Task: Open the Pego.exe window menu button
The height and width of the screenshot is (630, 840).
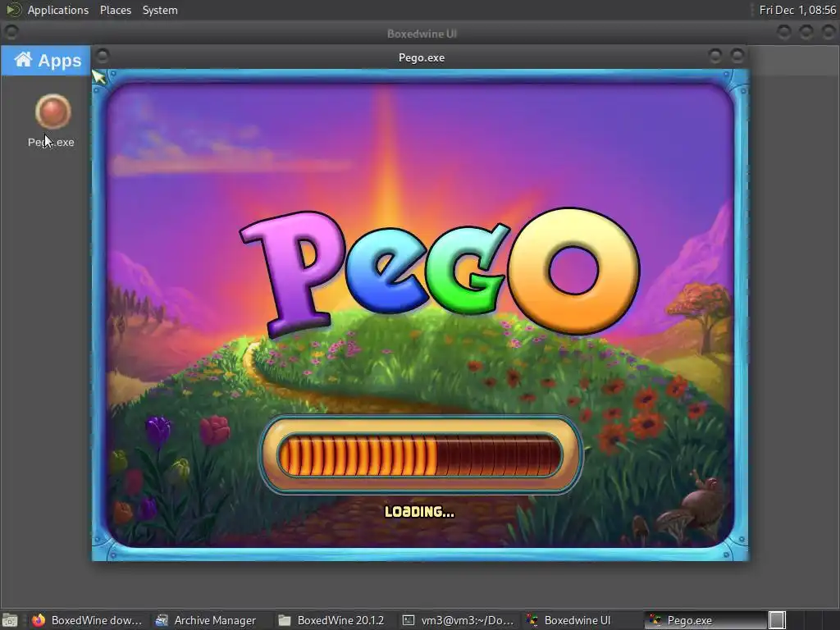Action: click(103, 56)
